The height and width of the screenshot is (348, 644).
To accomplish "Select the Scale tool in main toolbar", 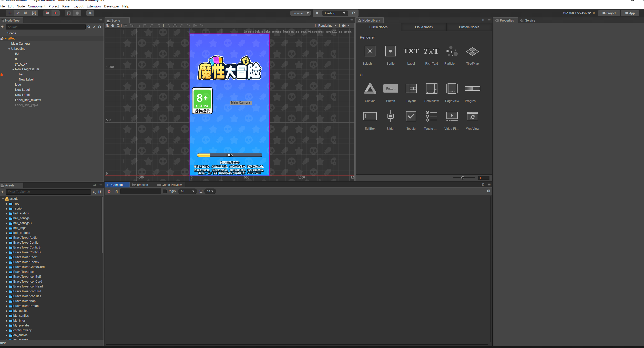I will (26, 13).
